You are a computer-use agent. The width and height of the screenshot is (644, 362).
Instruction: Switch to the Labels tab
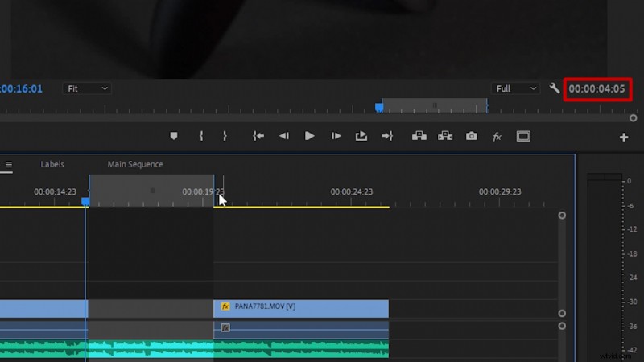click(52, 164)
